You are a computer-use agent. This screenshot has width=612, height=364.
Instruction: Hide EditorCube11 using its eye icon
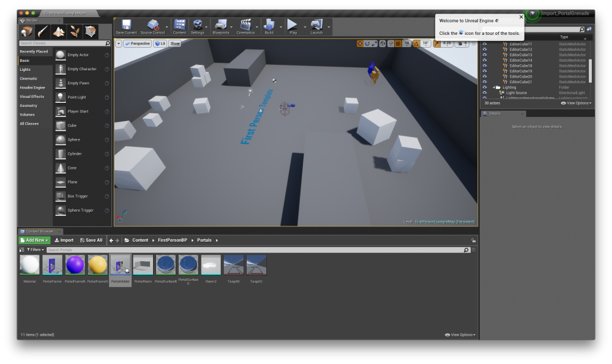click(485, 44)
